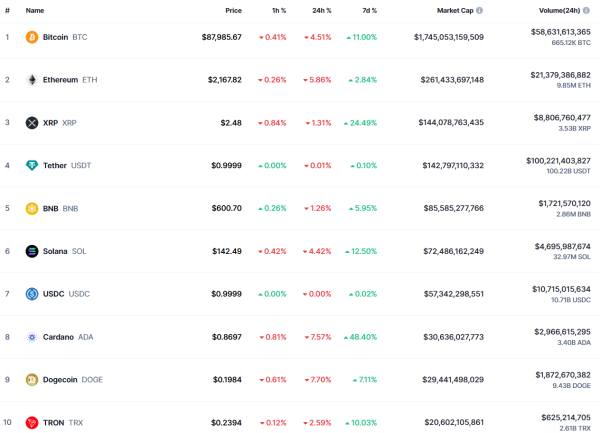The width and height of the screenshot is (600, 433).
Task: Click Bitcoin volume $58,631,613,365
Action: pyautogui.click(x=561, y=32)
